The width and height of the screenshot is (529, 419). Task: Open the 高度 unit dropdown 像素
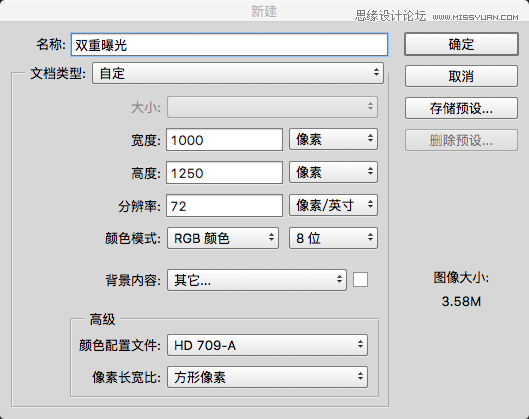[x=333, y=172]
